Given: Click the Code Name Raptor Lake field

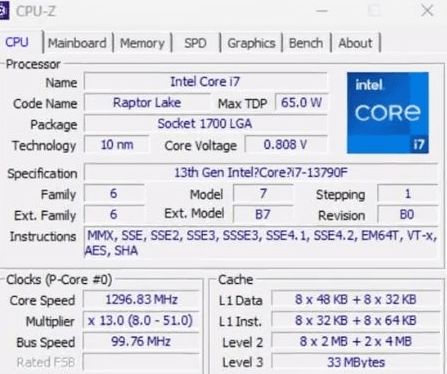Looking at the screenshot, I should pyautogui.click(x=147, y=103).
